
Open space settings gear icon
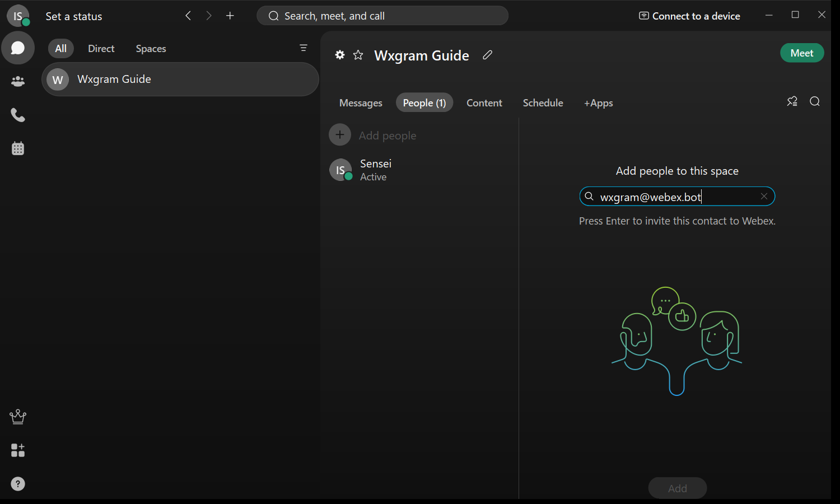(x=340, y=55)
